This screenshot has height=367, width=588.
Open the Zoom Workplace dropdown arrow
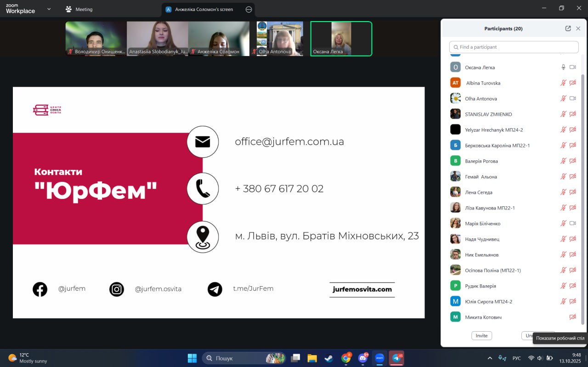point(49,9)
